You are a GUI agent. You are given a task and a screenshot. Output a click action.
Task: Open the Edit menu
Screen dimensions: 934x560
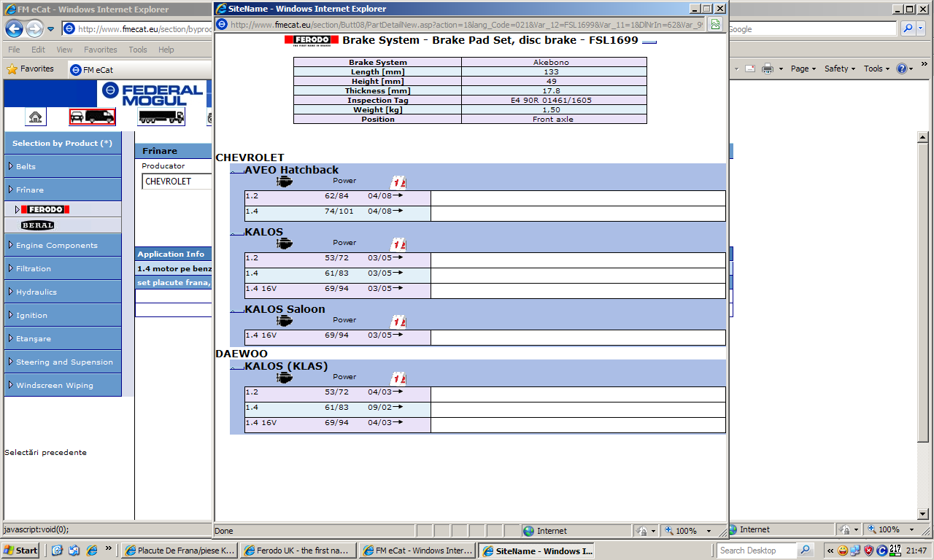coord(38,50)
